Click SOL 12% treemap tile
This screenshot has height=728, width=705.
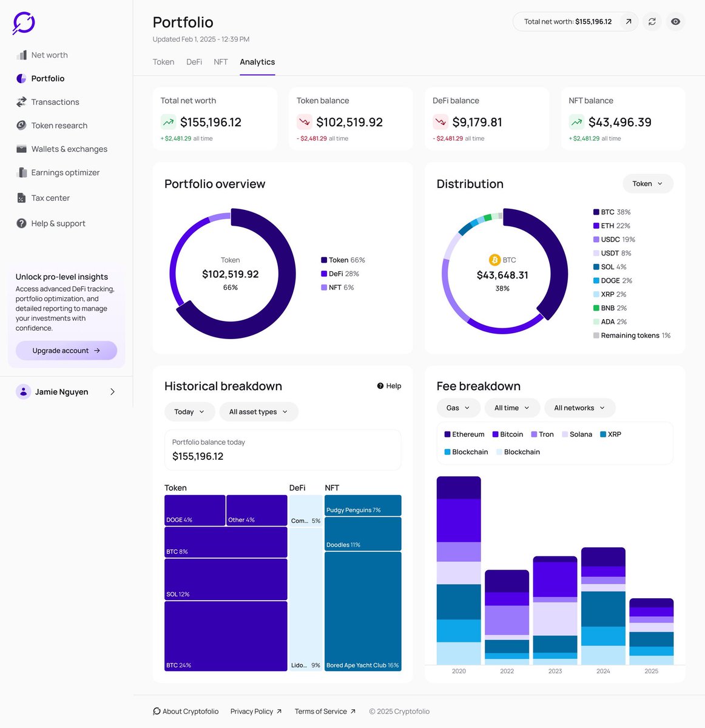226,580
